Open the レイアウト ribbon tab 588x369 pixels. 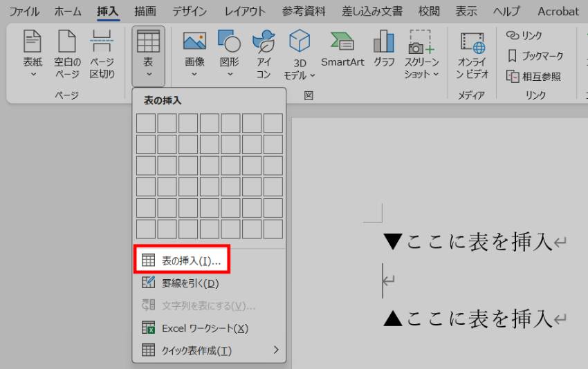click(x=245, y=11)
